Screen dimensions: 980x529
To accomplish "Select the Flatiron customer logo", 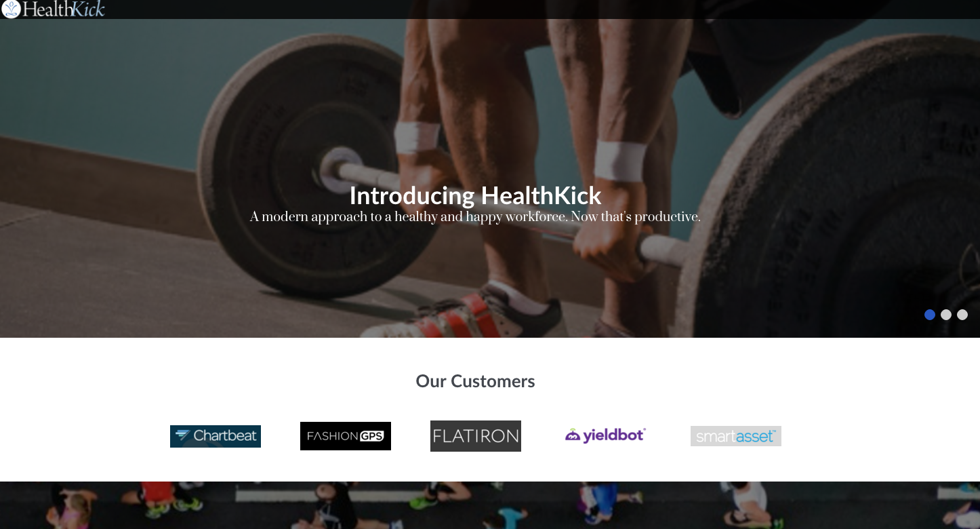I will pyautogui.click(x=476, y=436).
